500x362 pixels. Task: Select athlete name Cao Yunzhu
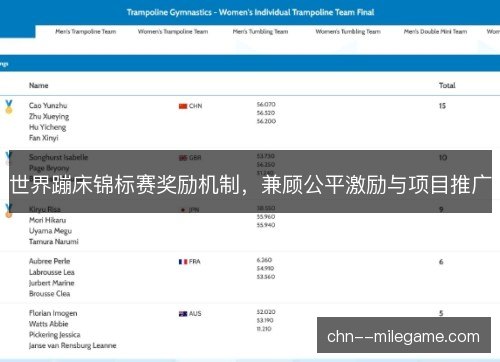48,106
